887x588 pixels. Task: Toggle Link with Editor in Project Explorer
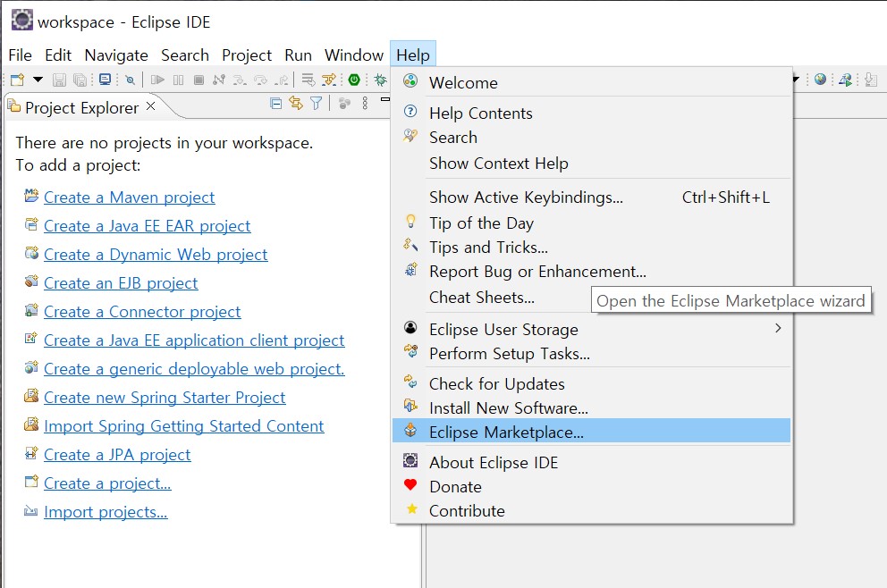click(295, 104)
